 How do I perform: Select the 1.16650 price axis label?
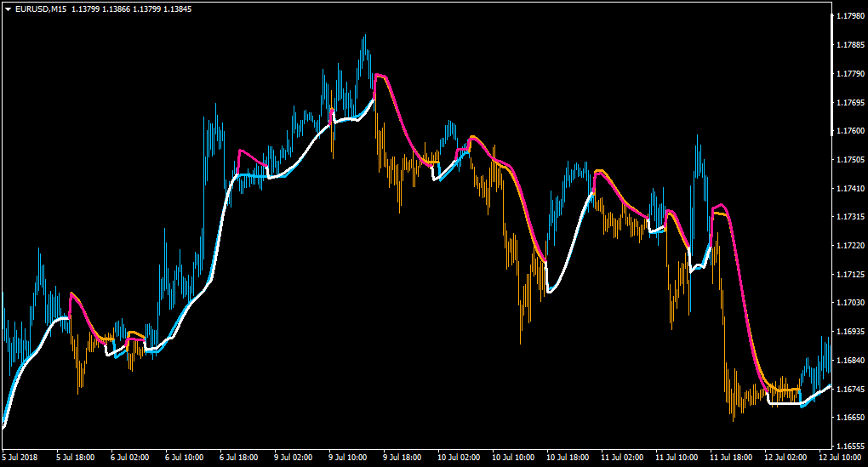coord(851,417)
